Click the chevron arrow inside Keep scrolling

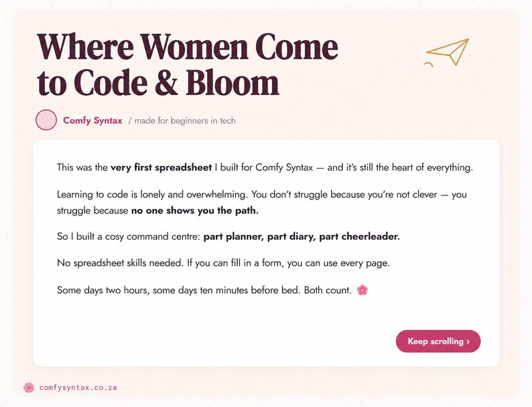click(468, 341)
